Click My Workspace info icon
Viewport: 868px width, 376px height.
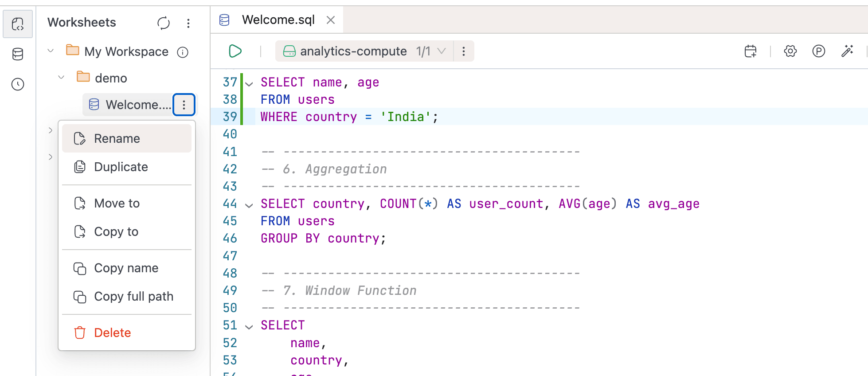click(183, 52)
